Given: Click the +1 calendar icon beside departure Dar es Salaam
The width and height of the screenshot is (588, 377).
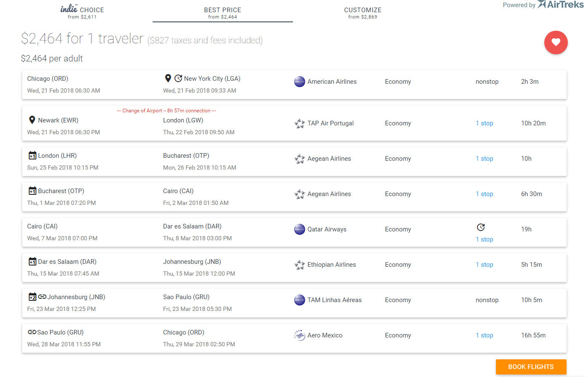Looking at the screenshot, I should click(32, 262).
